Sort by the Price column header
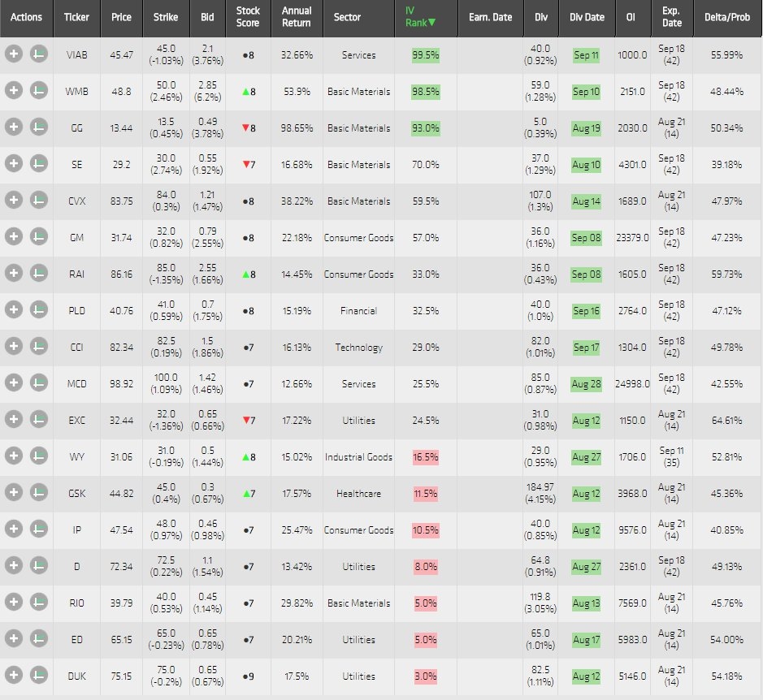 coord(121,18)
